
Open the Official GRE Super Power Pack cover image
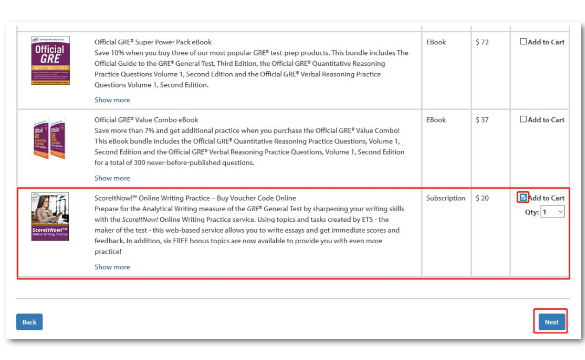(50, 60)
